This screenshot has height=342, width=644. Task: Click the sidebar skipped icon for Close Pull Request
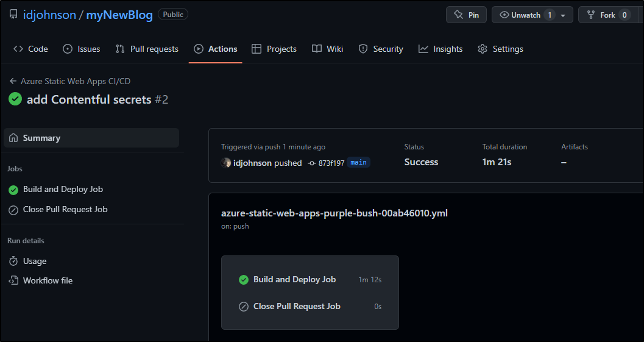13,210
